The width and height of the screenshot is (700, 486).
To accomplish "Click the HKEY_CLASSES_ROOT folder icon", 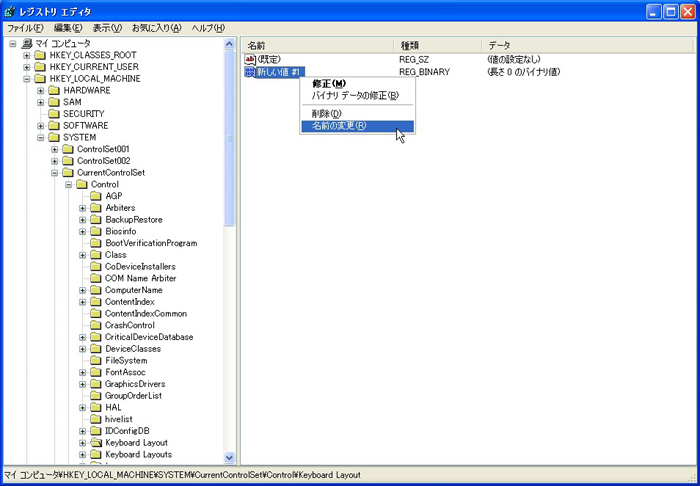I will point(40,55).
